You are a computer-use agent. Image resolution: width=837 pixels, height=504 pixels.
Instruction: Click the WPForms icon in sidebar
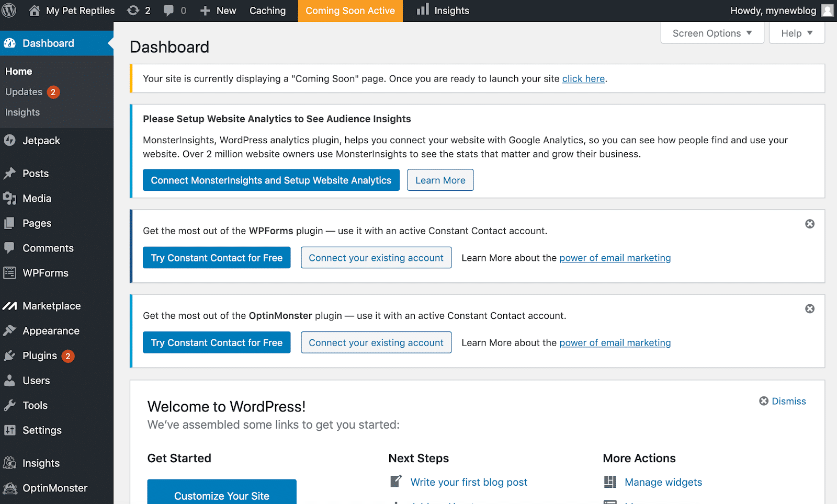(x=9, y=272)
